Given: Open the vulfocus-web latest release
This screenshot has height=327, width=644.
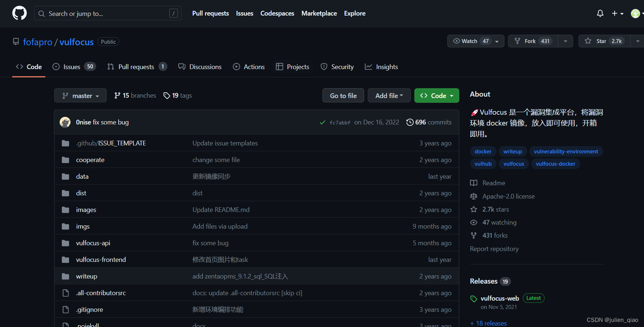Looking at the screenshot, I should click(x=500, y=298).
